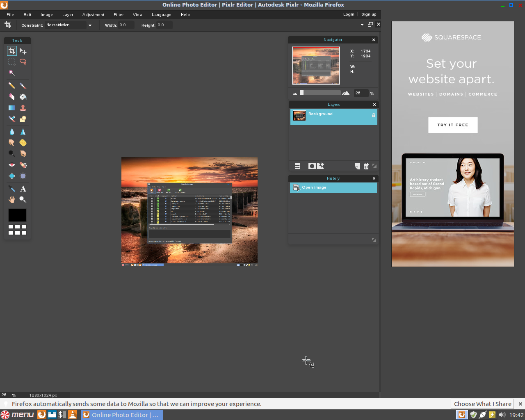The height and width of the screenshot is (420, 525).
Task: Select the Spot Heal bandage tool
Action: 23,165
